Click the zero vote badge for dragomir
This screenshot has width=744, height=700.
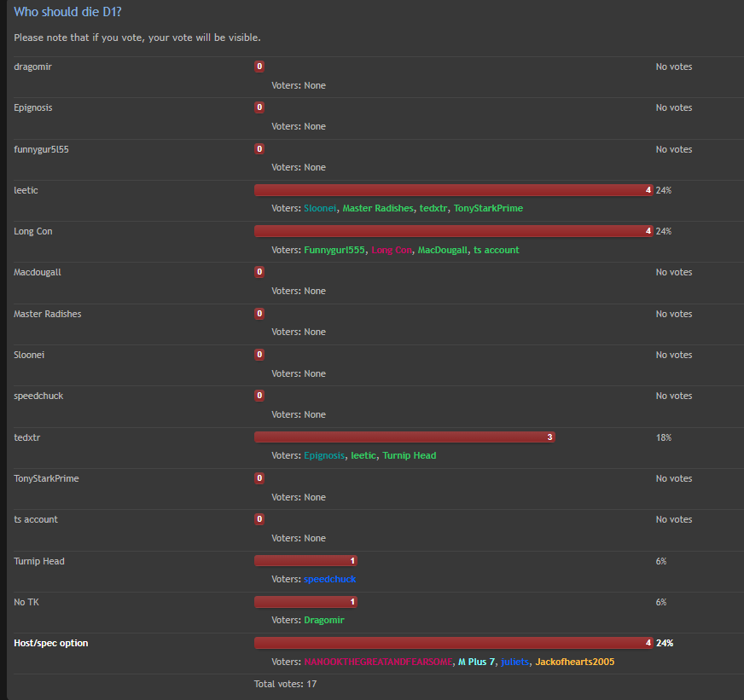click(259, 67)
